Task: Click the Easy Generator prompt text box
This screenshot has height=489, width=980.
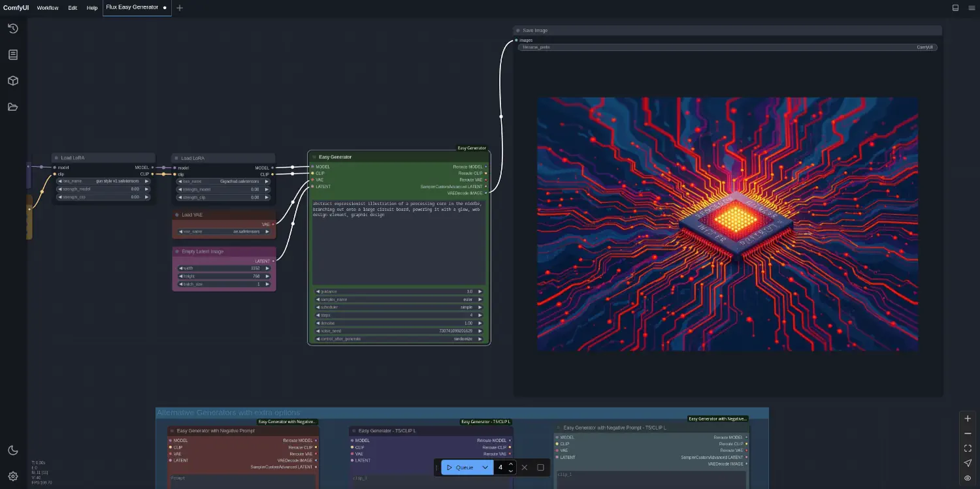Action: (399, 242)
